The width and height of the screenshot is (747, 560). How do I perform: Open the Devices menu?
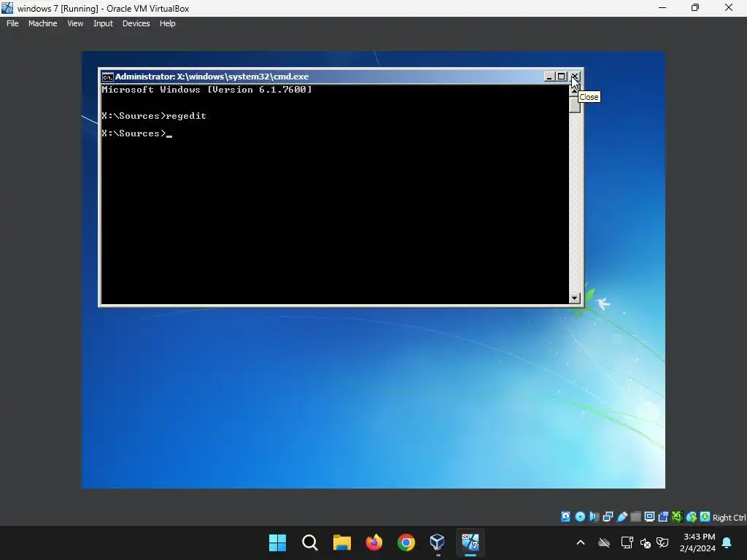(x=136, y=23)
